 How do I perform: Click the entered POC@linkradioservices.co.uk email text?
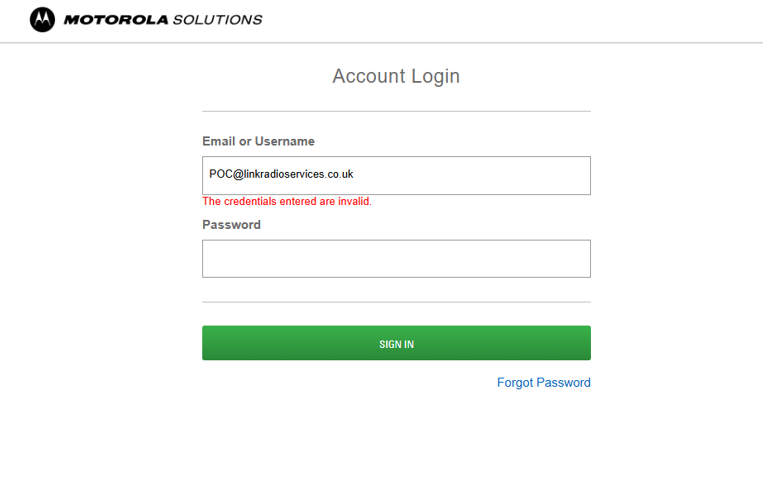[281, 174]
